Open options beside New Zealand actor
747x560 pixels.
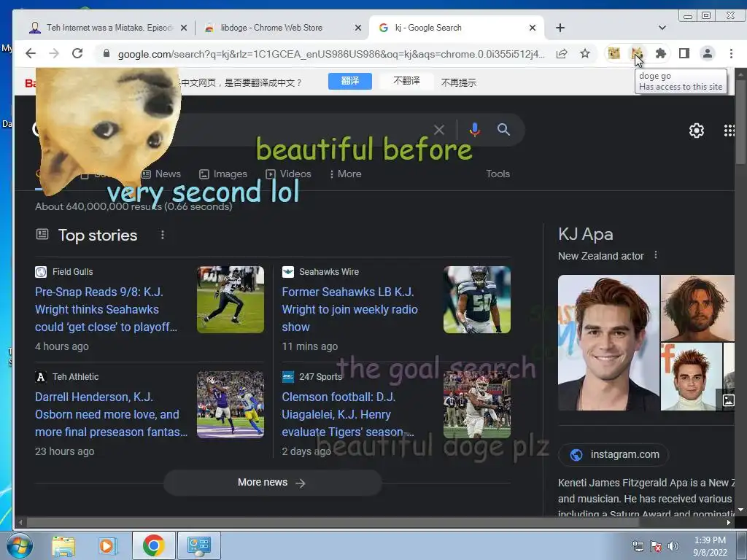pos(656,254)
